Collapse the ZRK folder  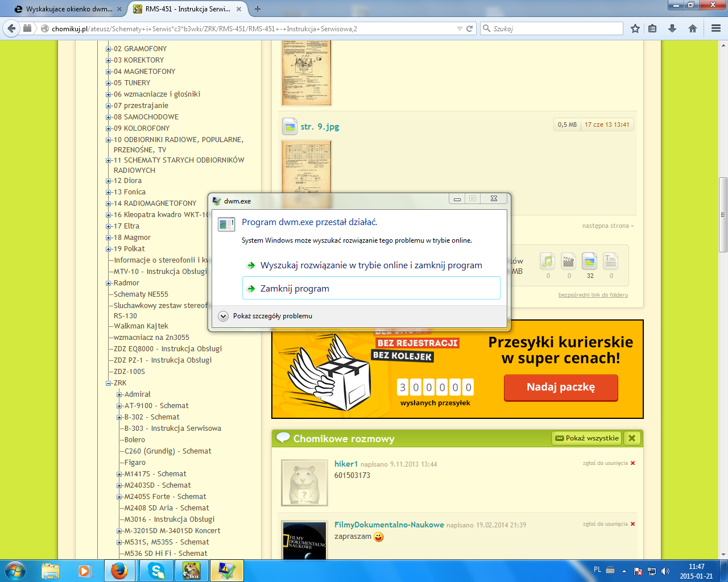109,383
